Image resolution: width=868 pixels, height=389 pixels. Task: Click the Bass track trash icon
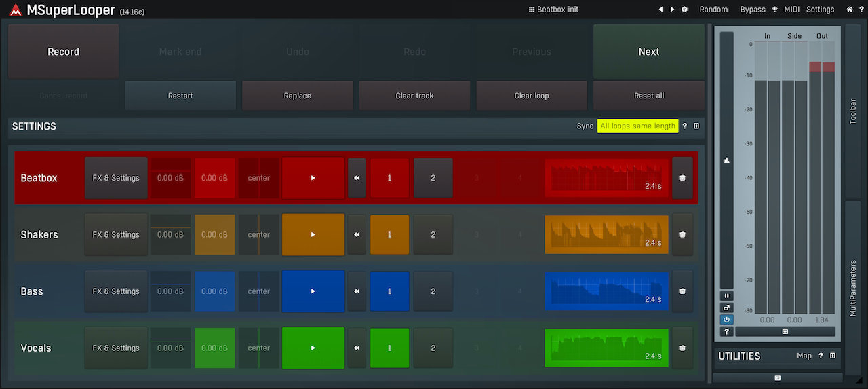682,291
